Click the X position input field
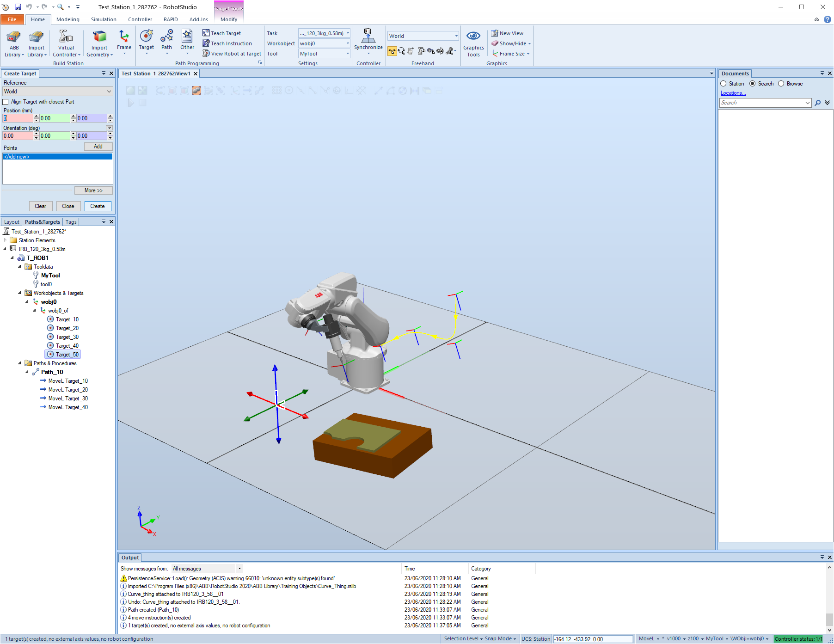Viewport: 834px width, 644px height. (x=18, y=118)
